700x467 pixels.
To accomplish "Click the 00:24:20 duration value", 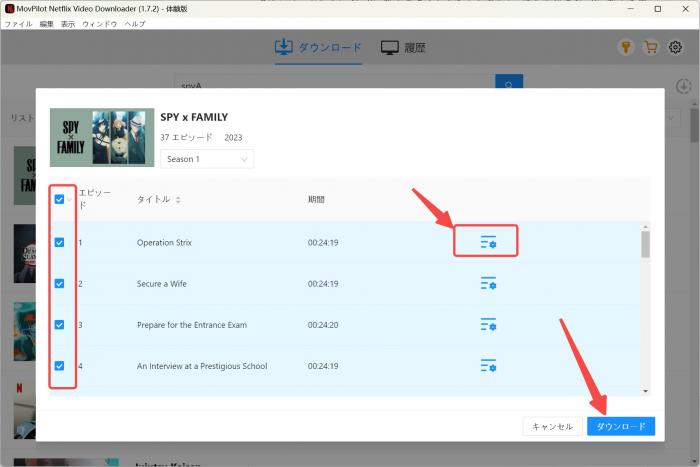I will tap(323, 325).
